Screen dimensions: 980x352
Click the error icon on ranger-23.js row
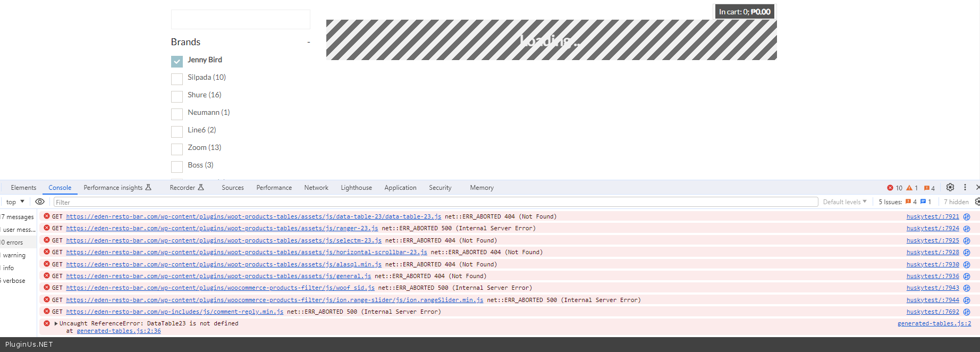(47, 228)
